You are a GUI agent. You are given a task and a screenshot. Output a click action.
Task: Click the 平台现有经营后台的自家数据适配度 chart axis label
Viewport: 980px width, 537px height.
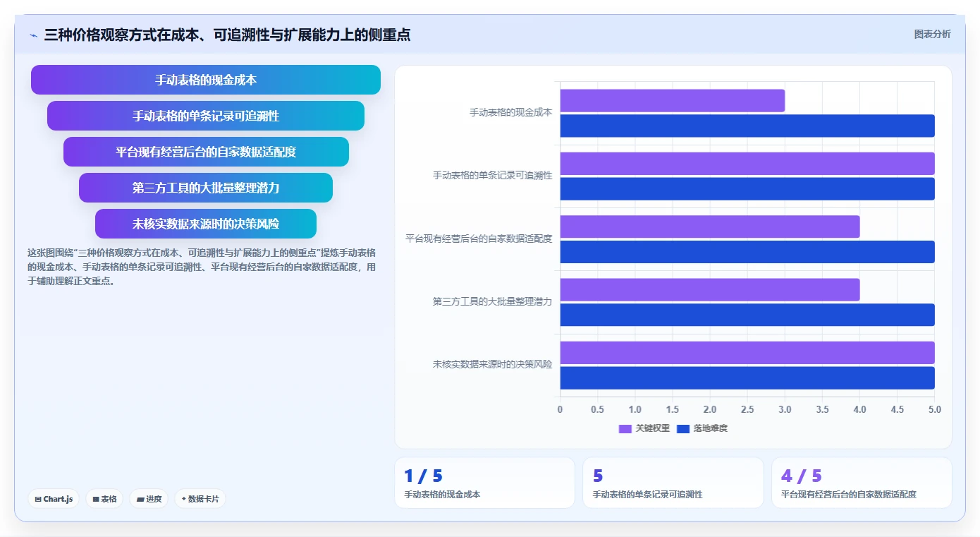tap(479, 239)
